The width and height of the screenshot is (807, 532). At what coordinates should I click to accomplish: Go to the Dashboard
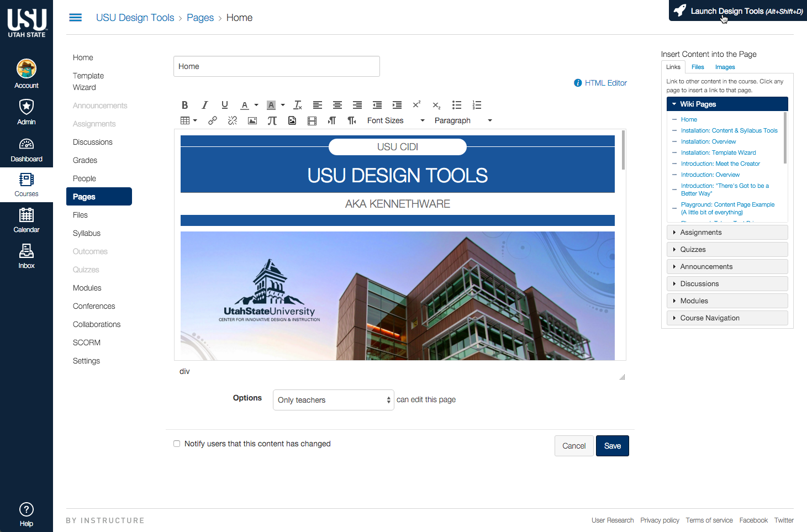coord(27,149)
